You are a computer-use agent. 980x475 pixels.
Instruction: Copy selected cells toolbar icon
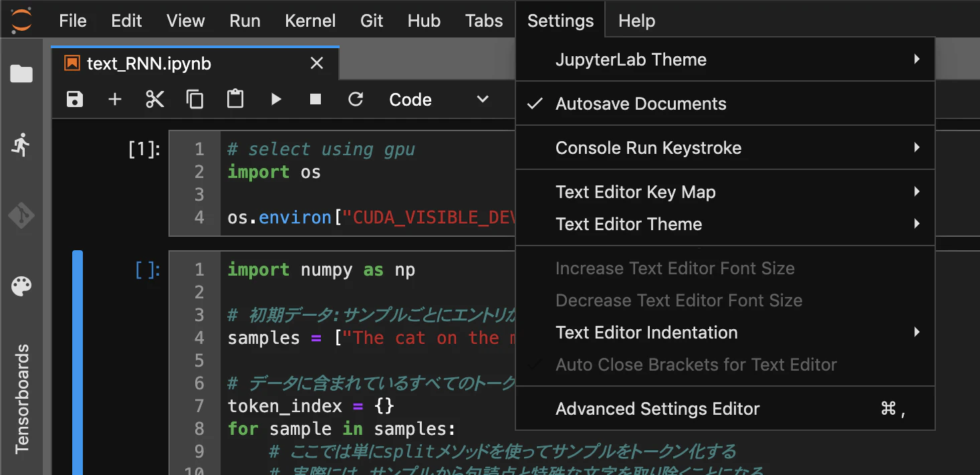(195, 100)
